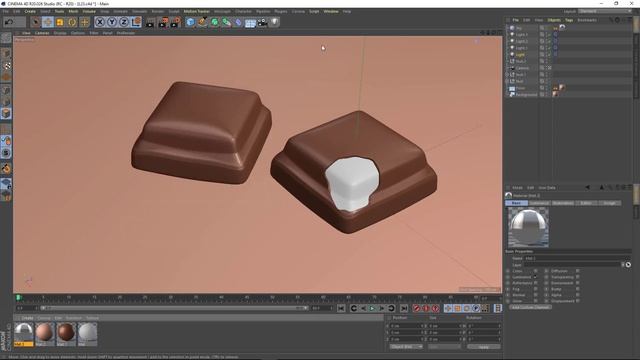Go to end of animation
Screen dimensions: 640x360
pyautogui.click(x=404, y=309)
